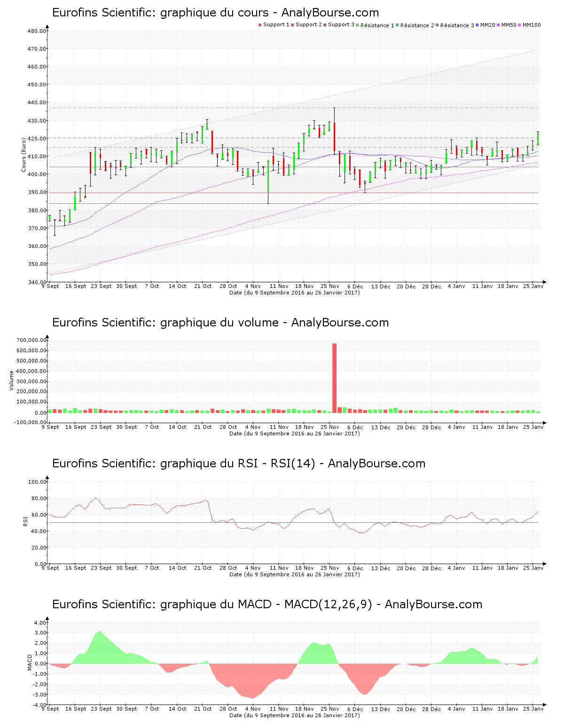Click the 'graphique du RSI - RSI(14)' title
The image size is (564, 728).
click(238, 464)
